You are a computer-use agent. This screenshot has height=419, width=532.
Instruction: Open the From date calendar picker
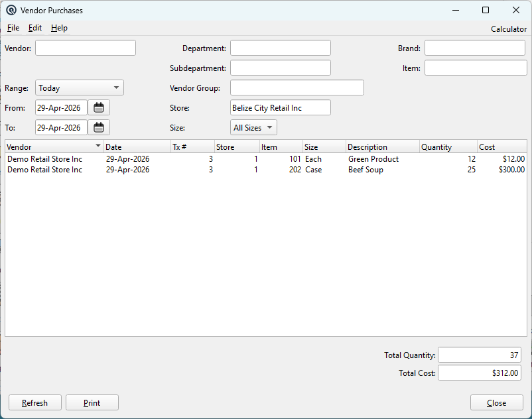[x=99, y=108]
